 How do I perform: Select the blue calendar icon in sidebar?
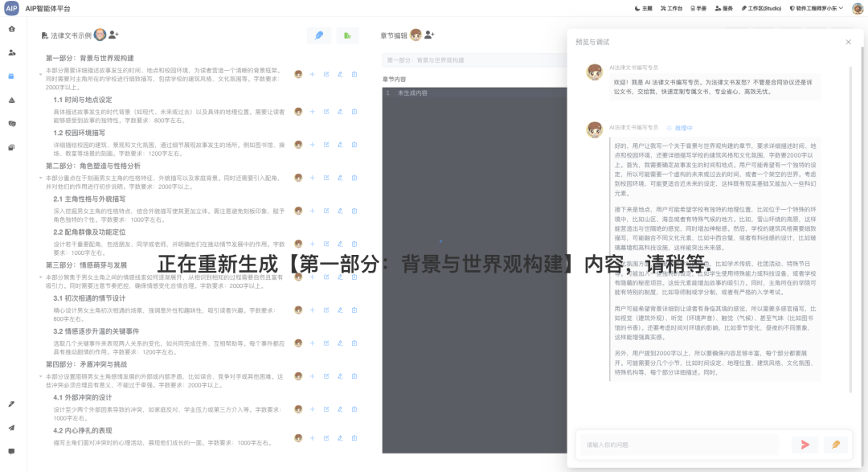click(x=11, y=76)
